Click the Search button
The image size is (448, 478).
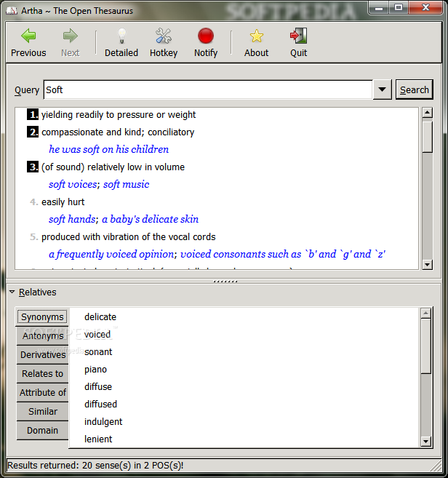point(414,89)
